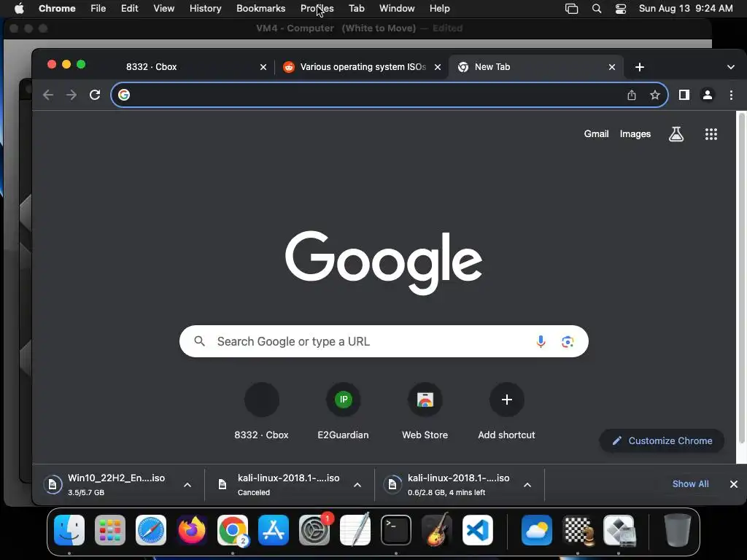Viewport: 747px width, 560px height.
Task: Open the Google apps grid
Action: tap(711, 134)
